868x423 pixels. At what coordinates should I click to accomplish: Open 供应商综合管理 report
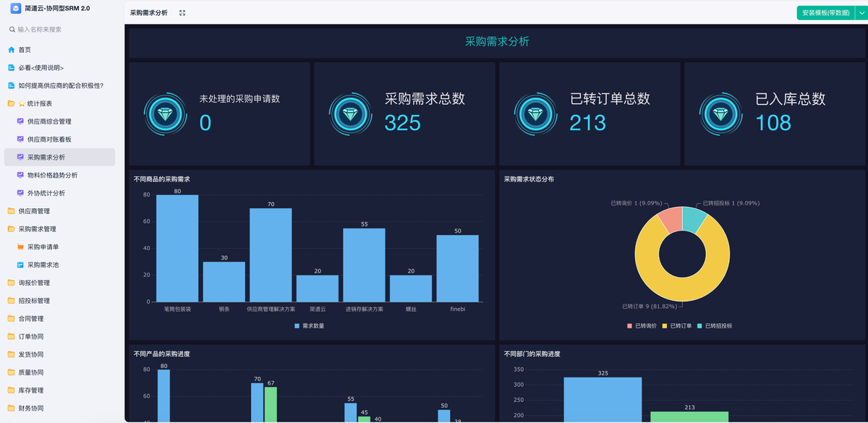pyautogui.click(x=59, y=121)
